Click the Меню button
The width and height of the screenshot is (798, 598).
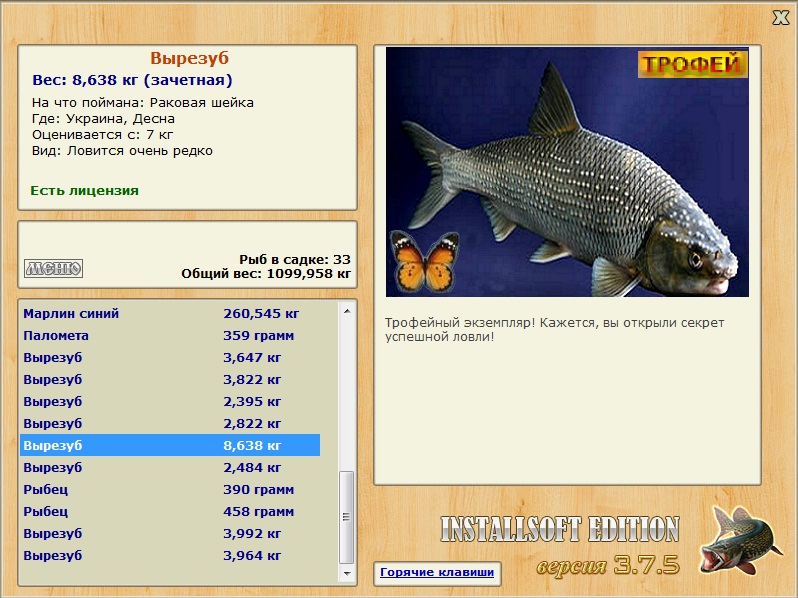[x=53, y=268]
